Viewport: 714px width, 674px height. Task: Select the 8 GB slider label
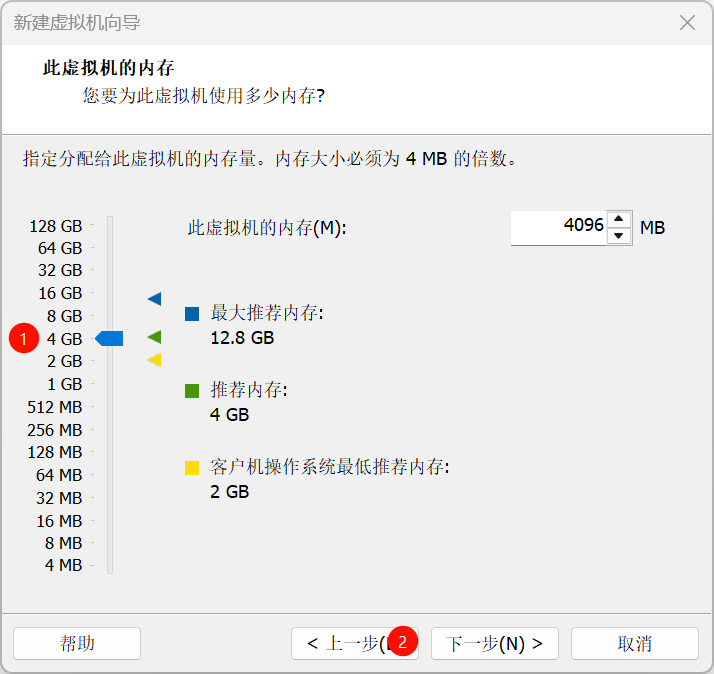64,316
